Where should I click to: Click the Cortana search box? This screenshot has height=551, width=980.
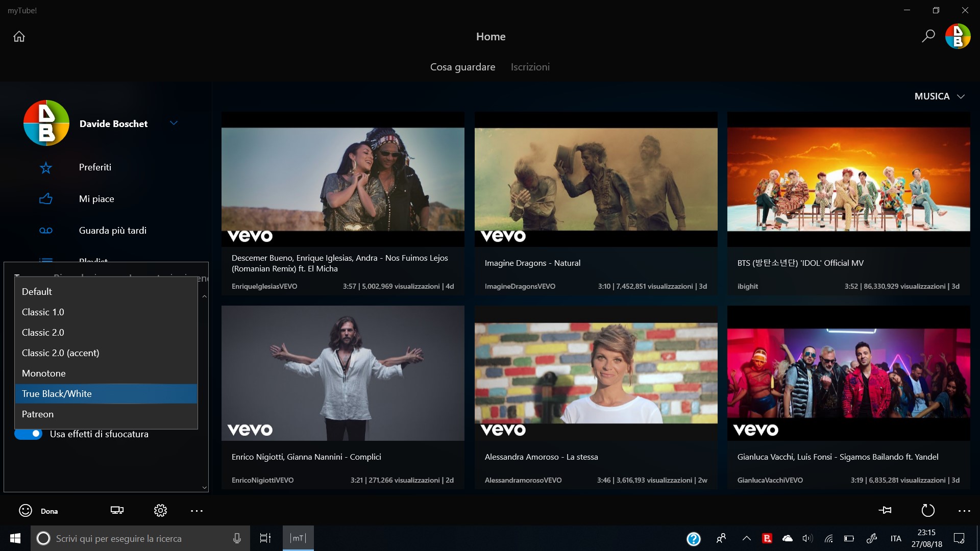(x=140, y=538)
